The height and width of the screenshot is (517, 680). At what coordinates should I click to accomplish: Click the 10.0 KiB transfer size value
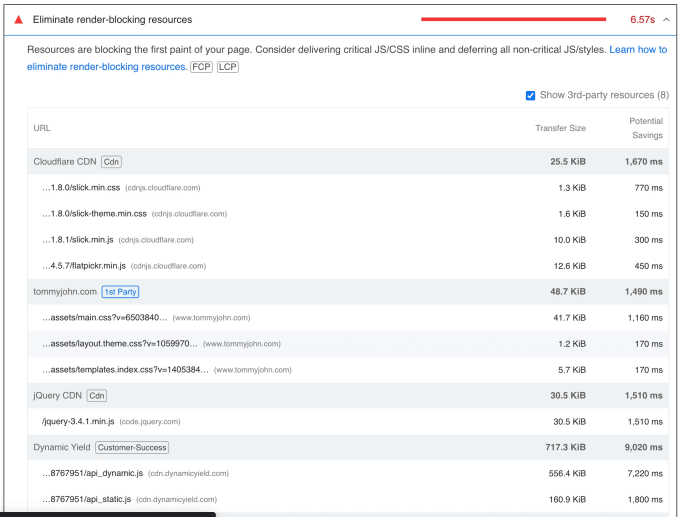pyautogui.click(x=569, y=240)
